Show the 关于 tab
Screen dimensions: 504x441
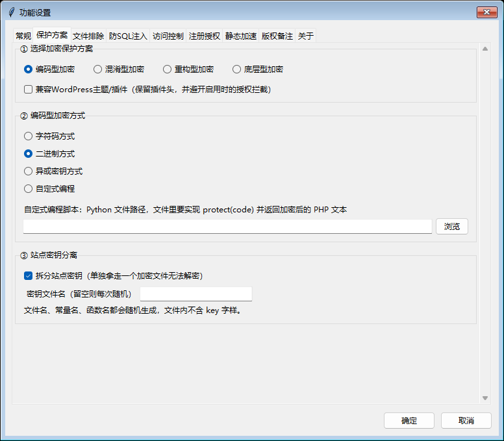point(305,36)
